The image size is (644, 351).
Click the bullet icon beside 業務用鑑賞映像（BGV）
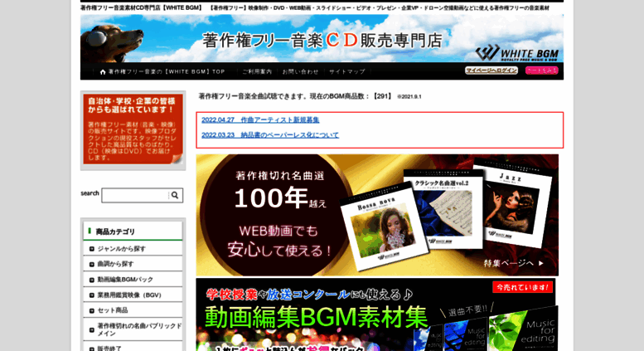92,295
